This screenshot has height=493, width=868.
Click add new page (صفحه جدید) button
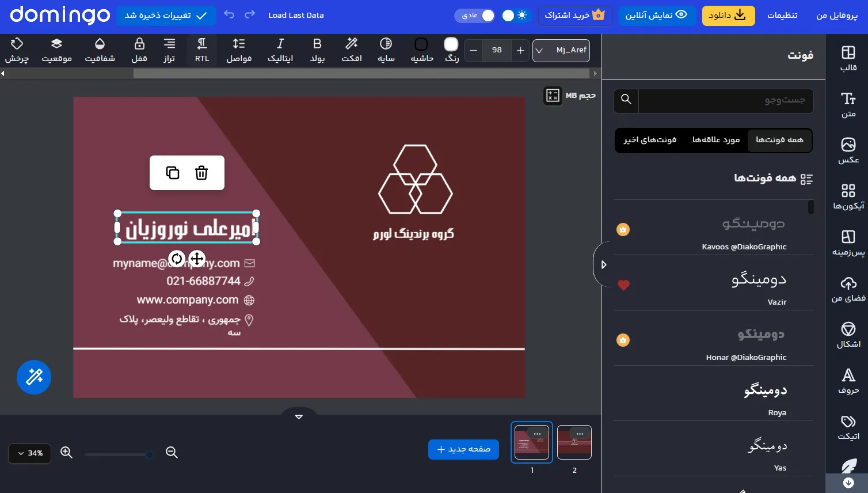(463, 449)
